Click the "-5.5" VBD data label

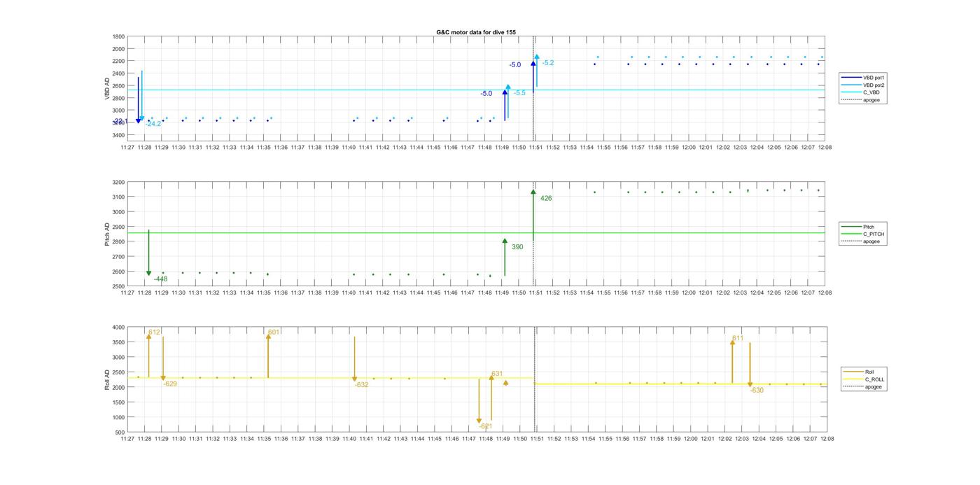tap(519, 93)
